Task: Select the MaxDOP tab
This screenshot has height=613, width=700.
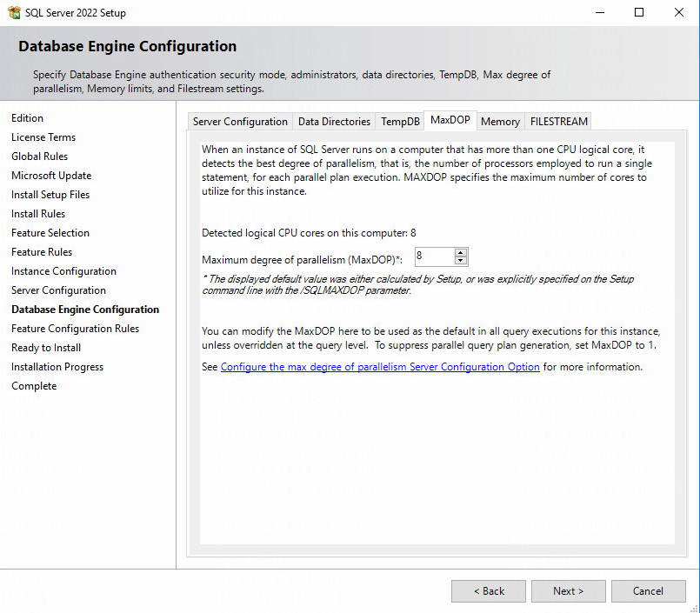Action: click(x=450, y=120)
